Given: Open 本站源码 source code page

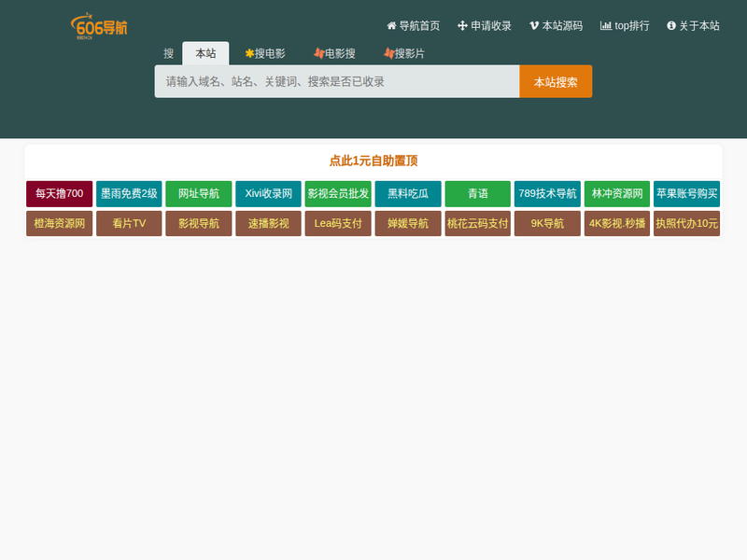Looking at the screenshot, I should [556, 26].
